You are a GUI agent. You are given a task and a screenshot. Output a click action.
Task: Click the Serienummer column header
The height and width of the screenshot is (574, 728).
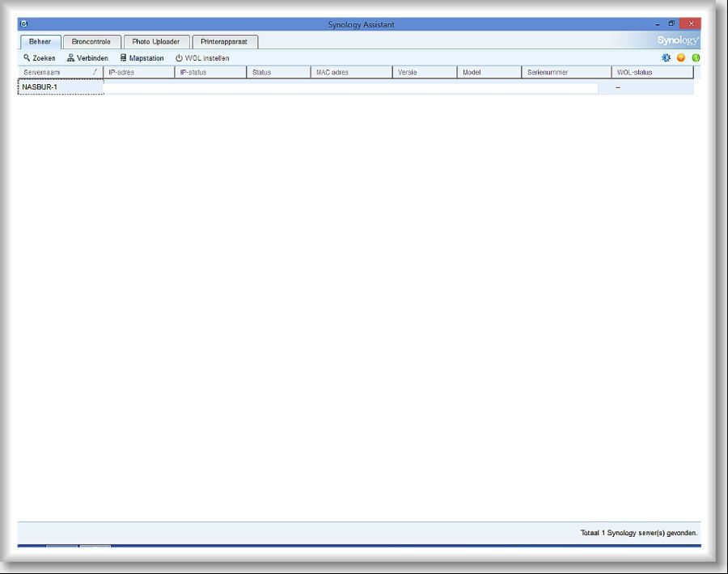click(x=566, y=73)
